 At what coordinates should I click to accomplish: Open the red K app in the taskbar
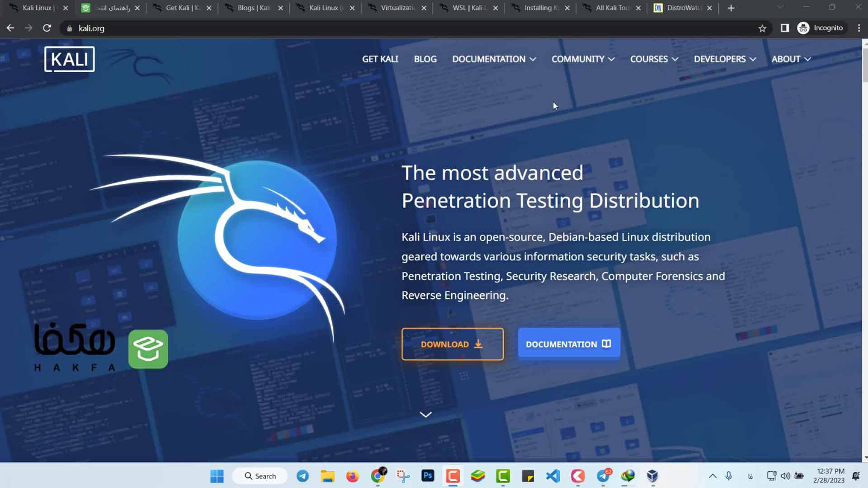tap(578, 476)
